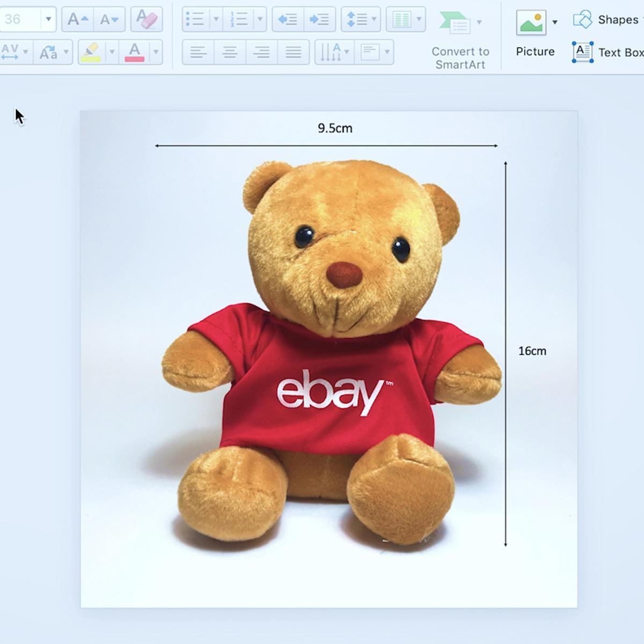Screen dimensions: 644x644
Task: Apply bullet list formatting
Action: 195,20
